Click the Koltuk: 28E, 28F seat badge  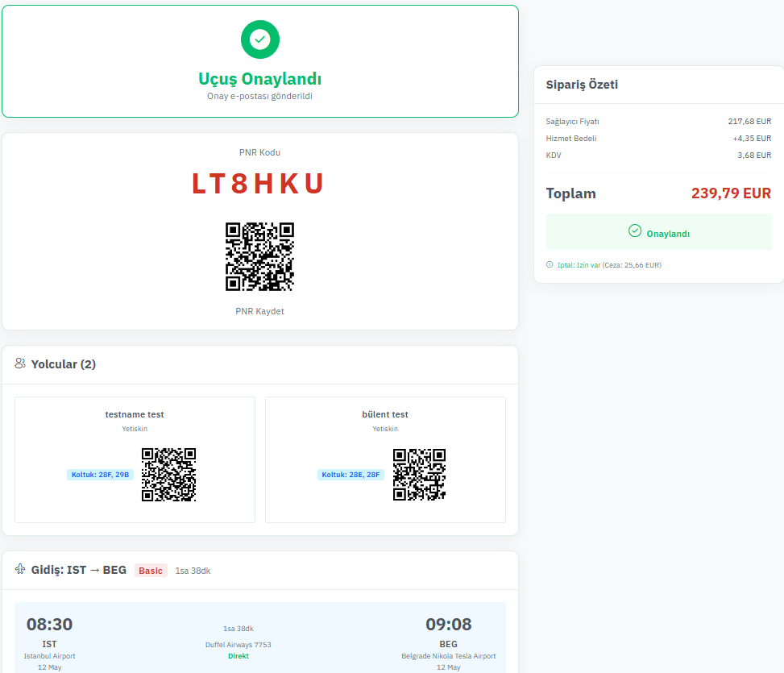351,475
